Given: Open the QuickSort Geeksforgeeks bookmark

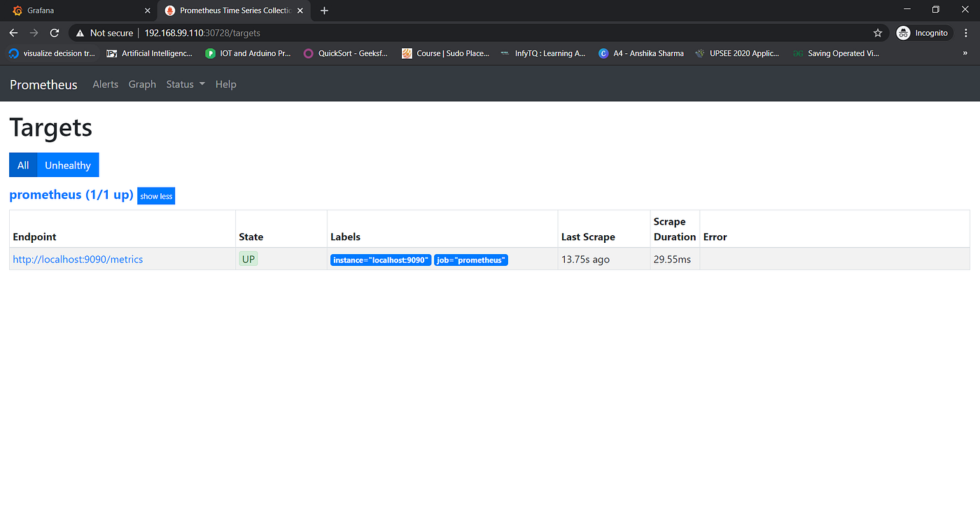Looking at the screenshot, I should 347,53.
